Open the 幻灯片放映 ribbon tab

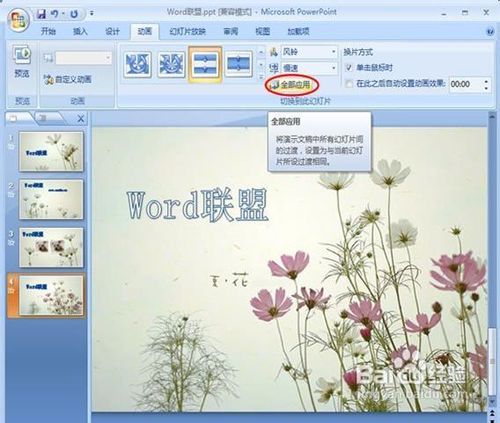point(187,32)
